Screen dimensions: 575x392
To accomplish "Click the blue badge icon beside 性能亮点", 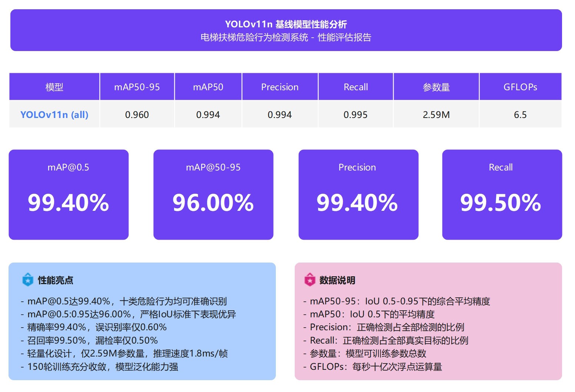I will tap(28, 280).
